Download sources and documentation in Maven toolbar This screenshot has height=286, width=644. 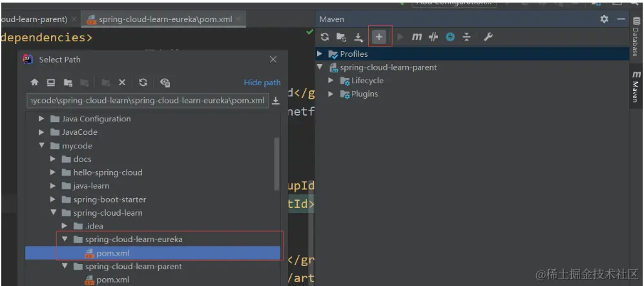(x=359, y=37)
